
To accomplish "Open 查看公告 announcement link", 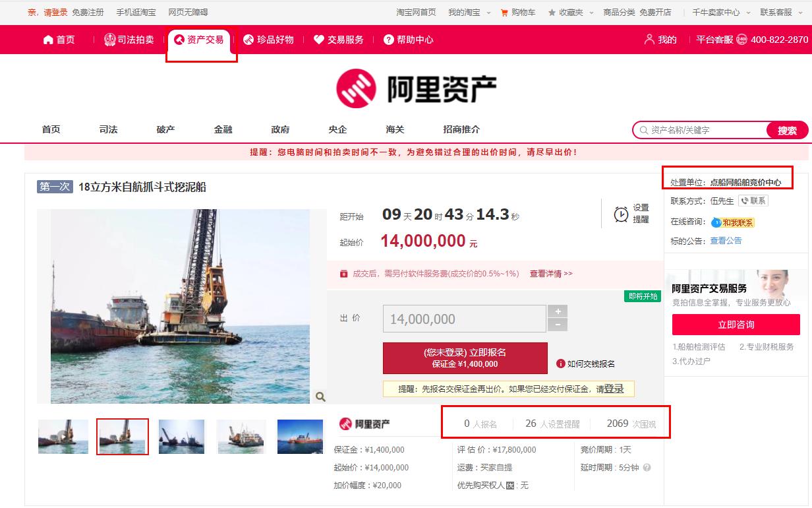I will click(x=726, y=241).
